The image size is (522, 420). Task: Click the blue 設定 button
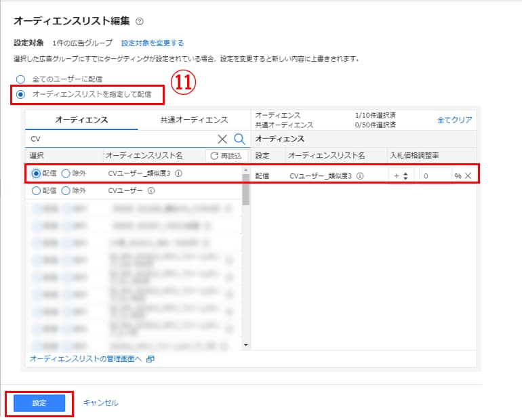click(x=39, y=403)
